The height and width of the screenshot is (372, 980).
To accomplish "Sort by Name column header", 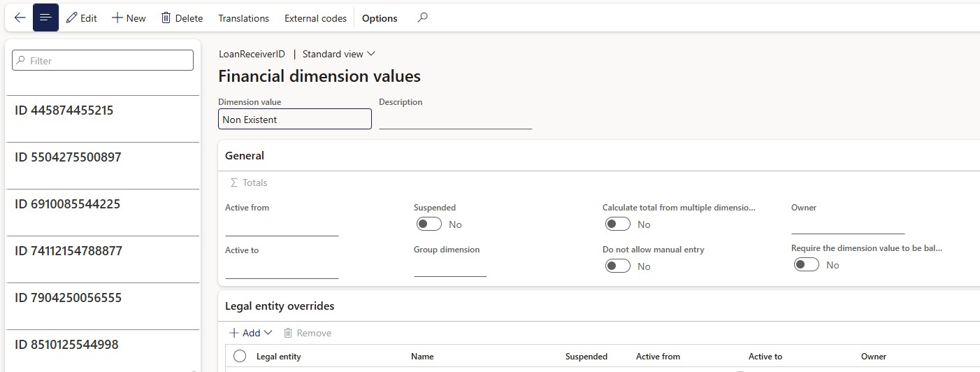I will tap(422, 357).
